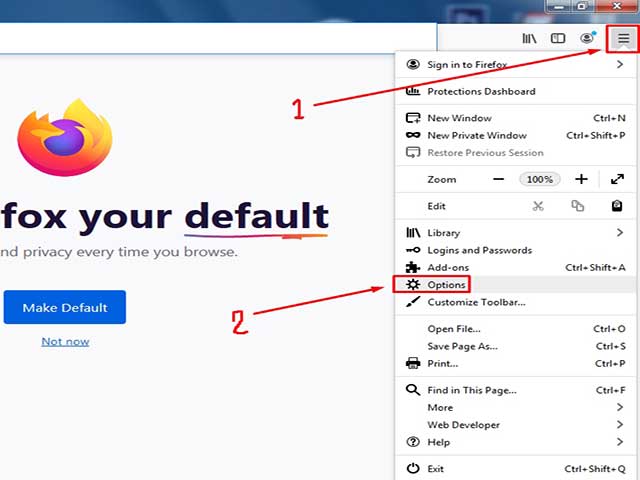
Task: Click the Make Default button
Action: [x=65, y=307]
